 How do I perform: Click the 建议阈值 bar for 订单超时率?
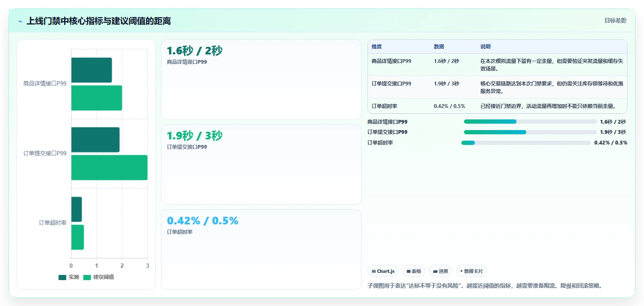click(77, 237)
